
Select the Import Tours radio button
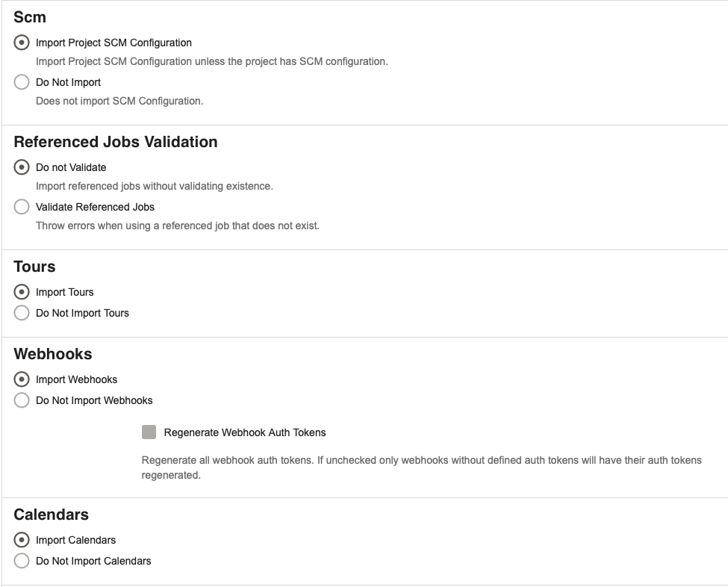(x=22, y=292)
